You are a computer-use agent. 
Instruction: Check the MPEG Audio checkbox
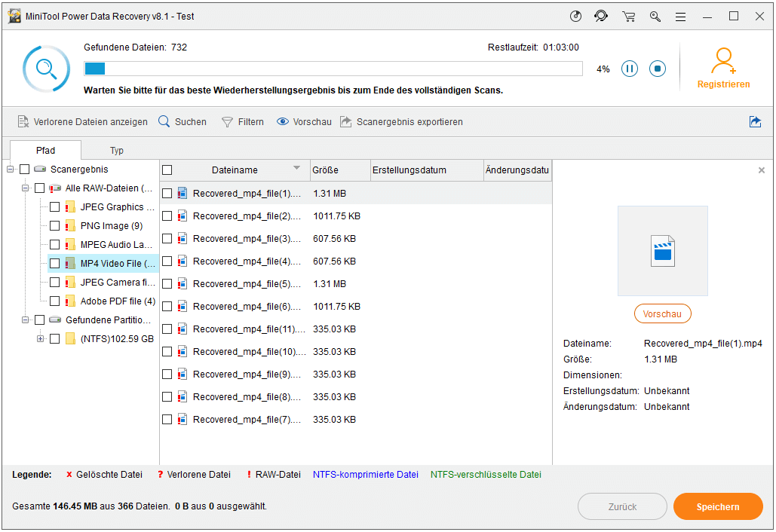pos(55,244)
